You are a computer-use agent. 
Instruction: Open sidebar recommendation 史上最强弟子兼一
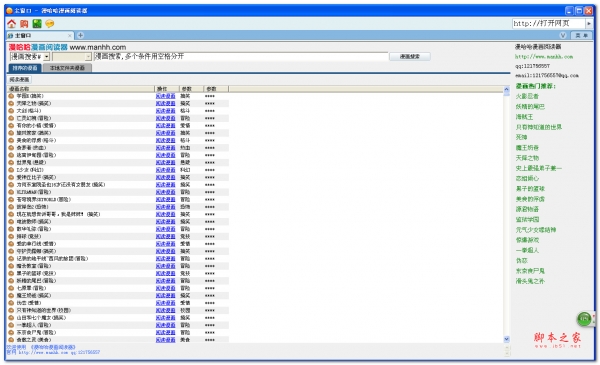pos(538,168)
